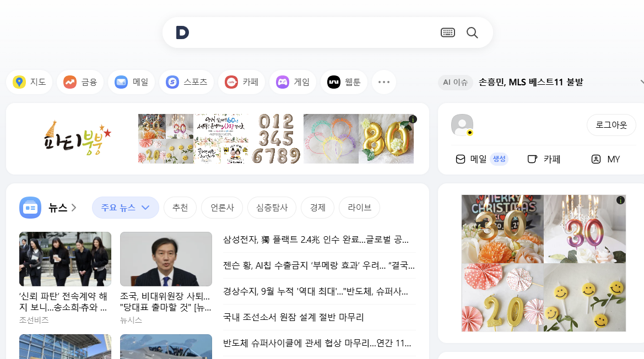Open headline 경상수지, 9월 누적 역대 최대
644x359 pixels.
point(316,291)
